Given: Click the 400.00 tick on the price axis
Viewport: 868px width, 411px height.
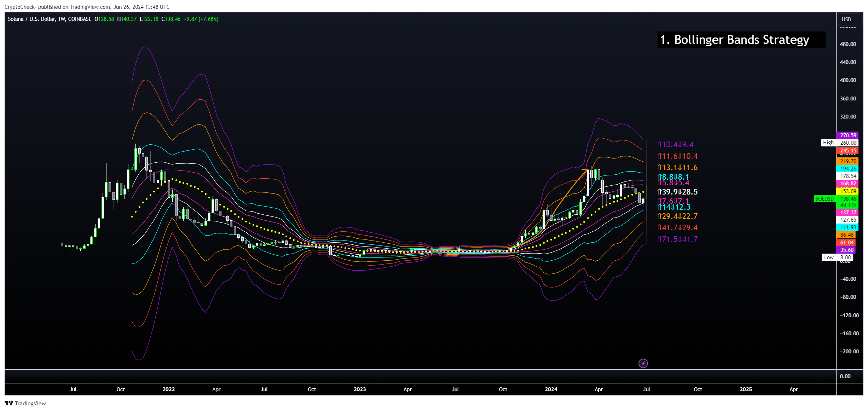Looking at the screenshot, I should tap(848, 80).
